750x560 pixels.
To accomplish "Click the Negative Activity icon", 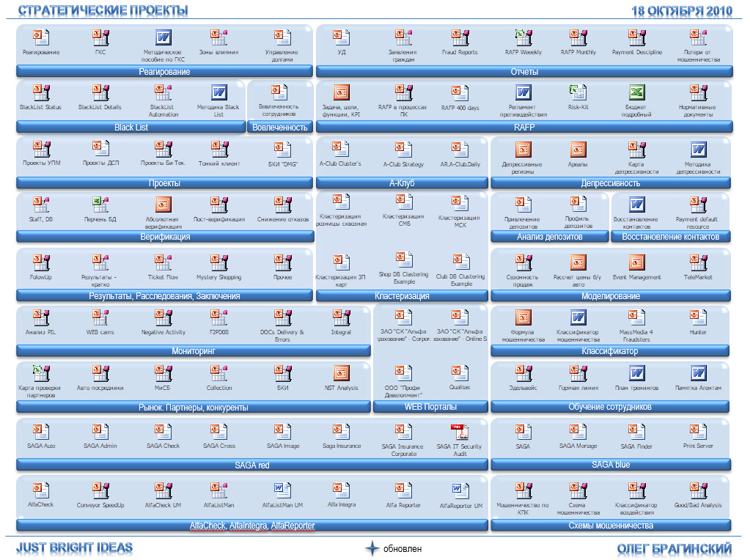I will [x=163, y=317].
